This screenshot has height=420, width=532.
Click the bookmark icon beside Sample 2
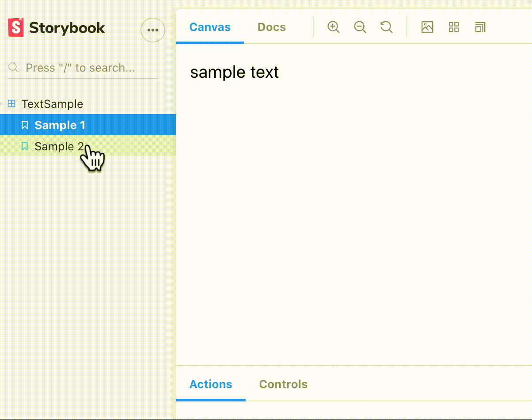[25, 146]
